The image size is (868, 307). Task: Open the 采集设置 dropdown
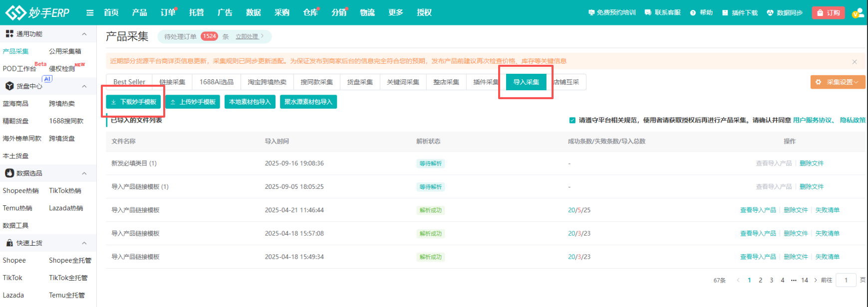click(x=838, y=82)
